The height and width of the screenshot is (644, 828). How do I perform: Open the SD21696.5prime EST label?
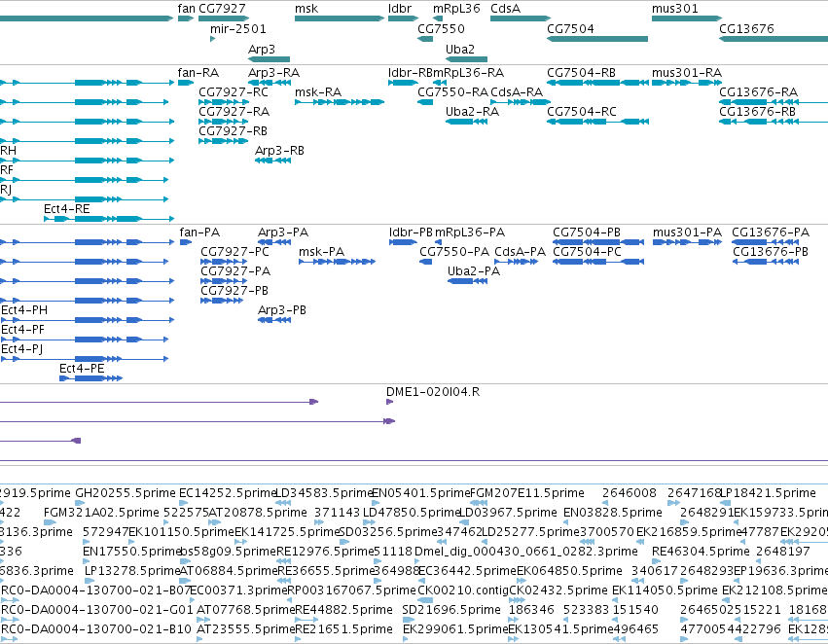pyautogui.click(x=451, y=610)
